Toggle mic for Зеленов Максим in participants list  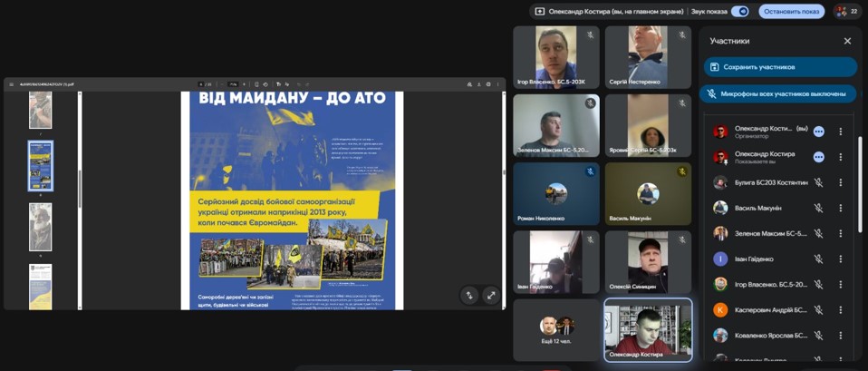coord(818,233)
